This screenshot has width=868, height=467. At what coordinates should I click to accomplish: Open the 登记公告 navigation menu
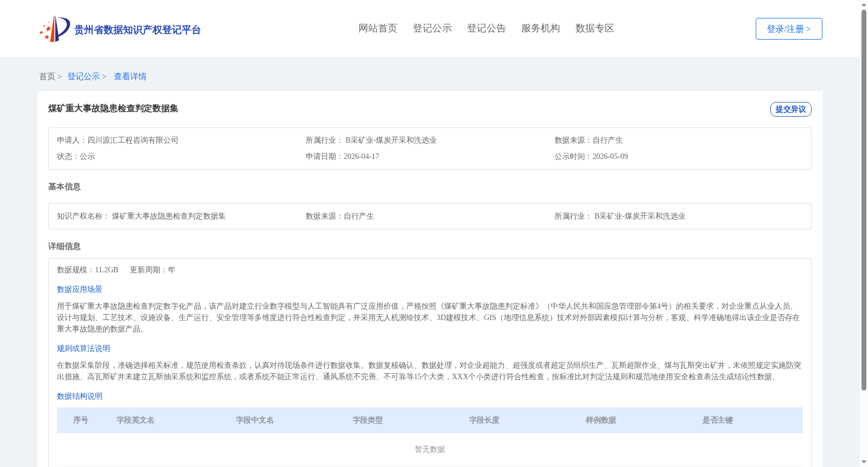click(486, 28)
